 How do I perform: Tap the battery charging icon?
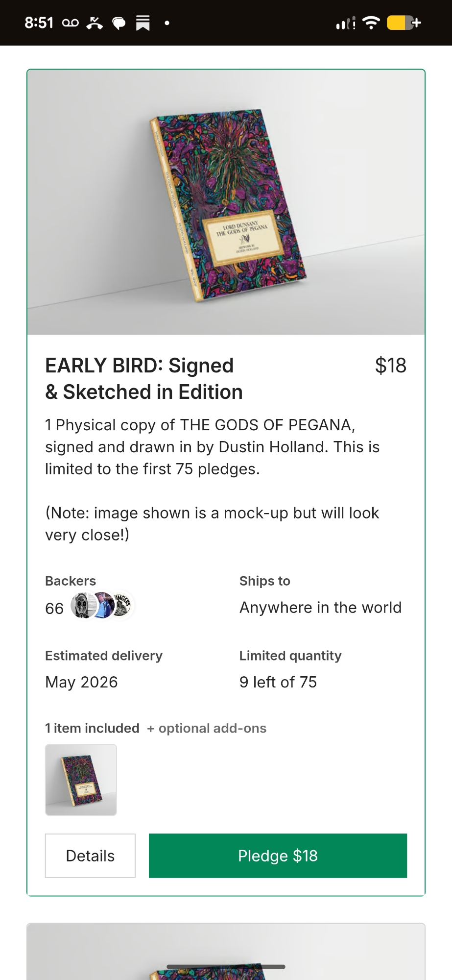coord(403,23)
